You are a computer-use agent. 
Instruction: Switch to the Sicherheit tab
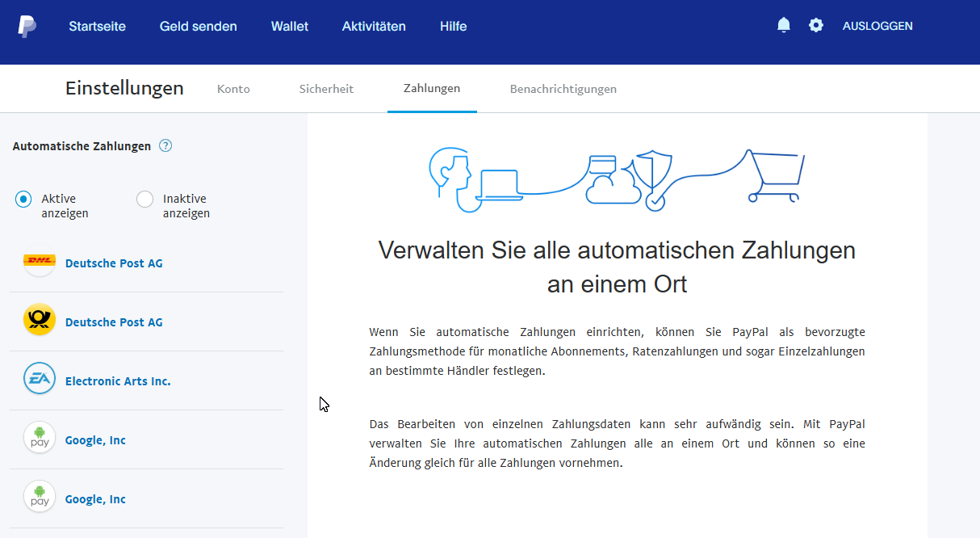pyautogui.click(x=326, y=89)
